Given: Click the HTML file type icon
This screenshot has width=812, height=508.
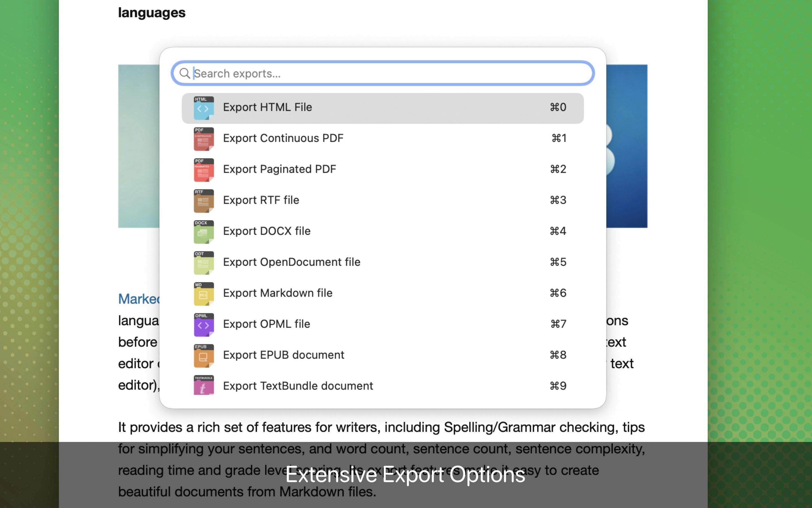Looking at the screenshot, I should 204,108.
